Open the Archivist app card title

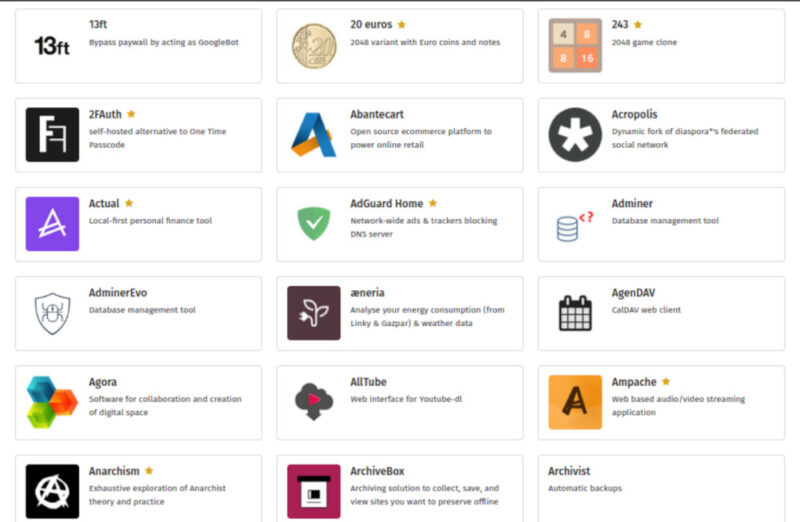pyautogui.click(x=569, y=471)
